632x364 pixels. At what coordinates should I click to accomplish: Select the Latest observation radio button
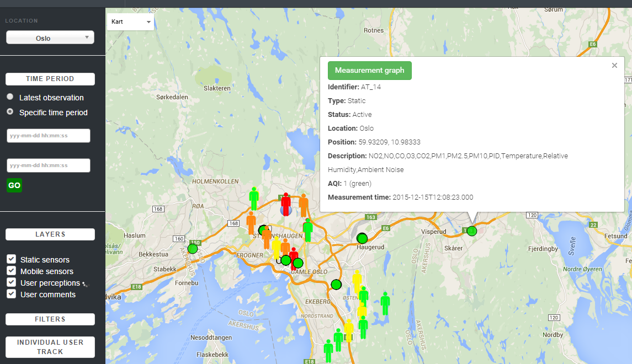[x=10, y=97]
